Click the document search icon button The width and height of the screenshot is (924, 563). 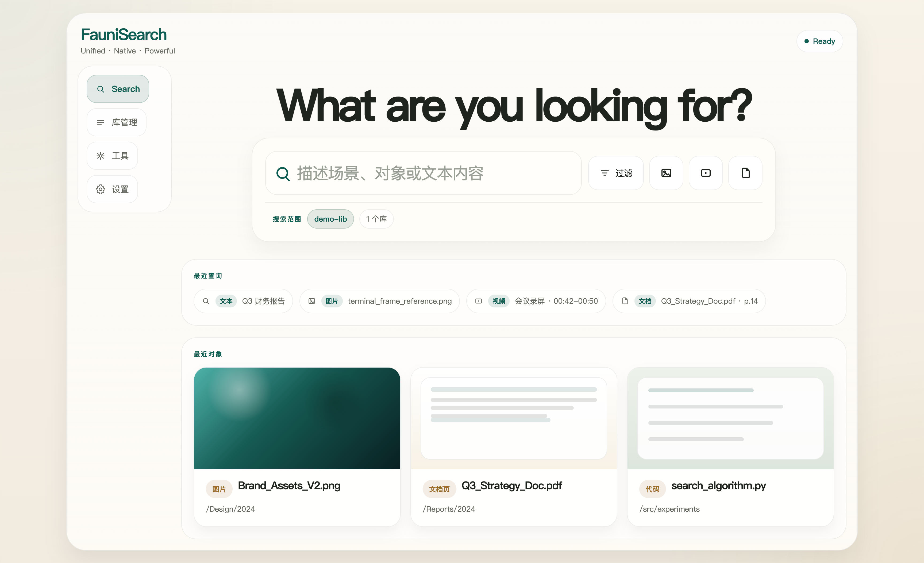pyautogui.click(x=745, y=173)
